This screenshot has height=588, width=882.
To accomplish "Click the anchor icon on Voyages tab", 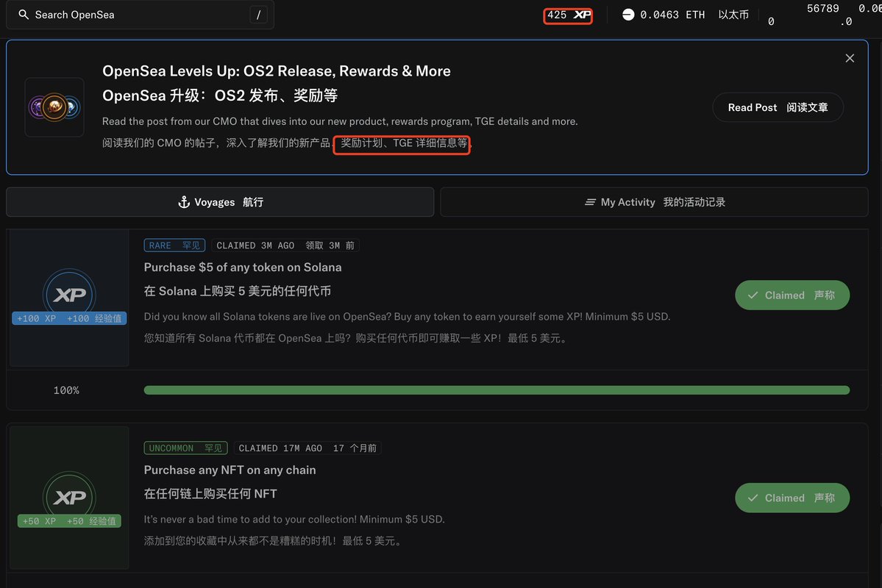I will [x=184, y=202].
